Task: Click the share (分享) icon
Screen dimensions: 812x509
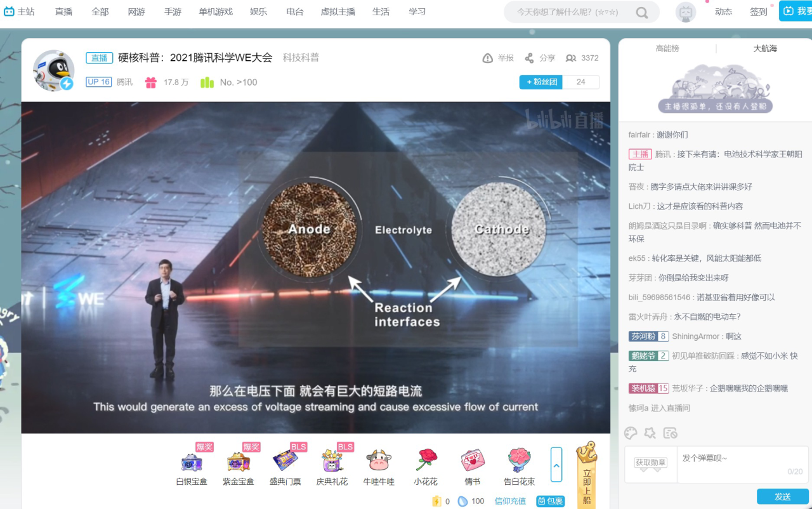Action: pyautogui.click(x=529, y=58)
